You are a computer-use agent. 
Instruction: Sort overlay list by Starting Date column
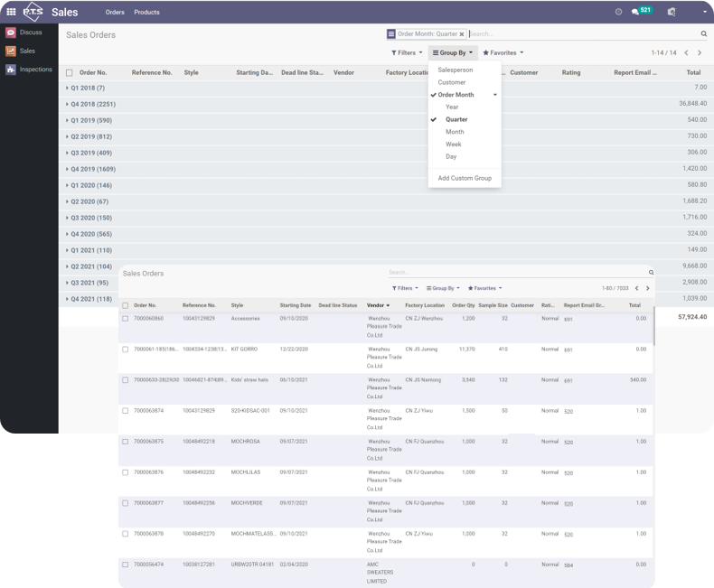pos(295,305)
